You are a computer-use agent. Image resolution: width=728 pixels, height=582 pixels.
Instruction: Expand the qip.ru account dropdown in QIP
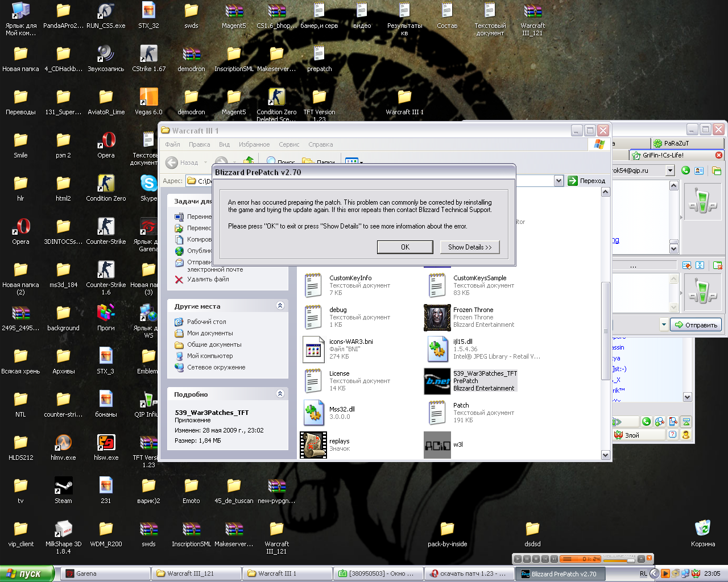click(x=670, y=171)
